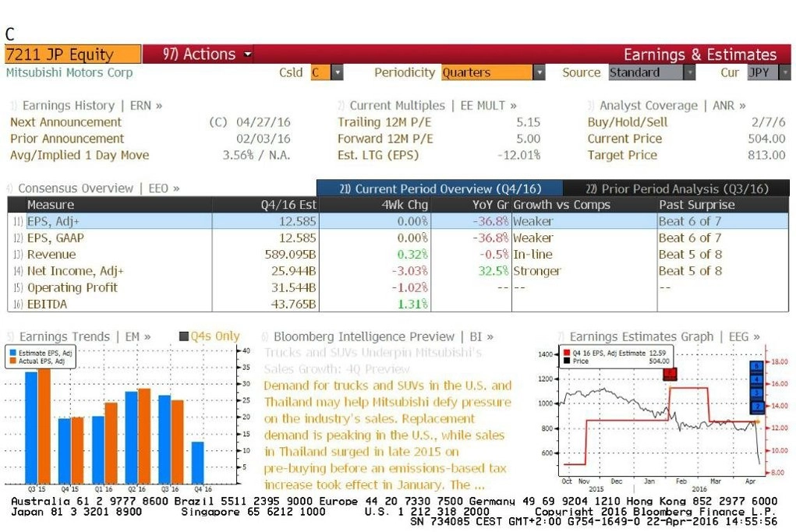Click Buy/Hold/Sell value 2/7/6
796x532 pixels.
click(768, 122)
